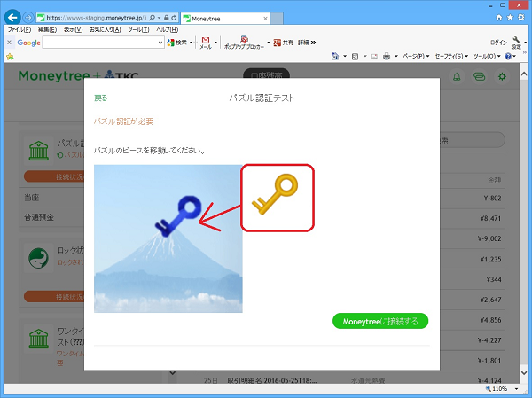Click the command bar Home page icon
Screen dimensions: 532x398
point(335,57)
